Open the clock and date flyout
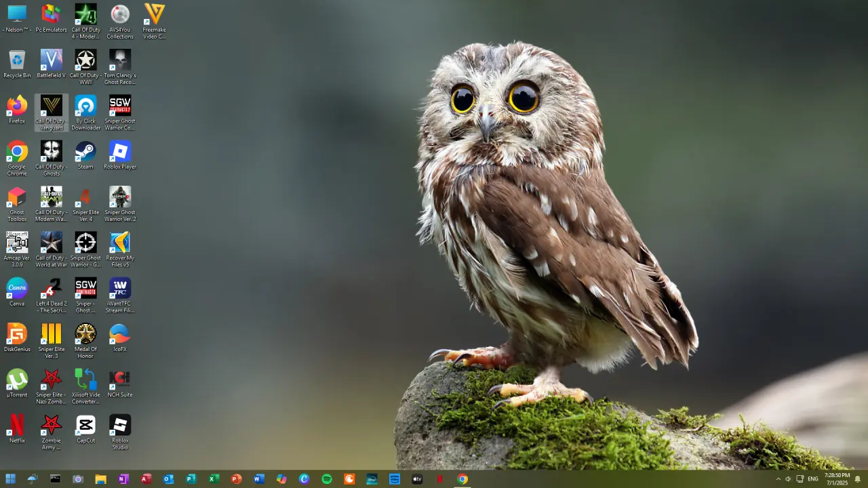Image resolution: width=868 pixels, height=488 pixels. point(837,479)
